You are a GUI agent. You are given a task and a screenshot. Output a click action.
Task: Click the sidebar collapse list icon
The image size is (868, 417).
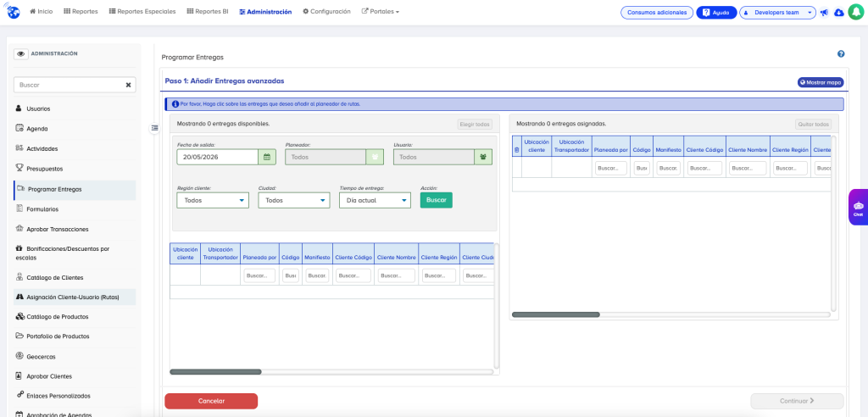pos(154,128)
